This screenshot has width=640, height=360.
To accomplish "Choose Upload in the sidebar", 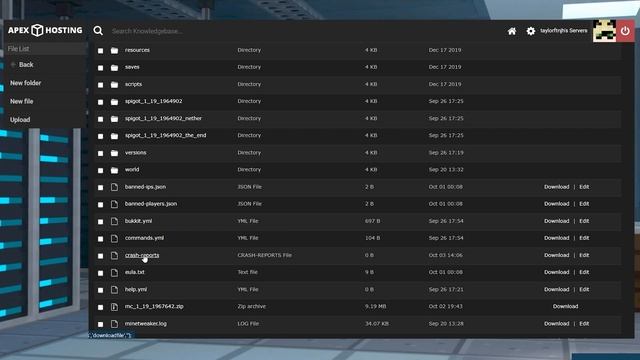I will (x=20, y=120).
